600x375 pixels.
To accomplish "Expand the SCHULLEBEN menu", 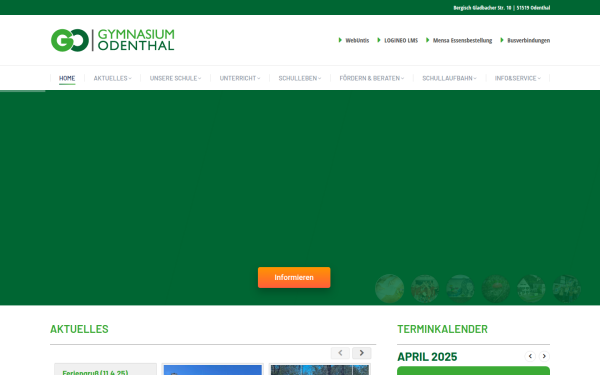I will [300, 78].
